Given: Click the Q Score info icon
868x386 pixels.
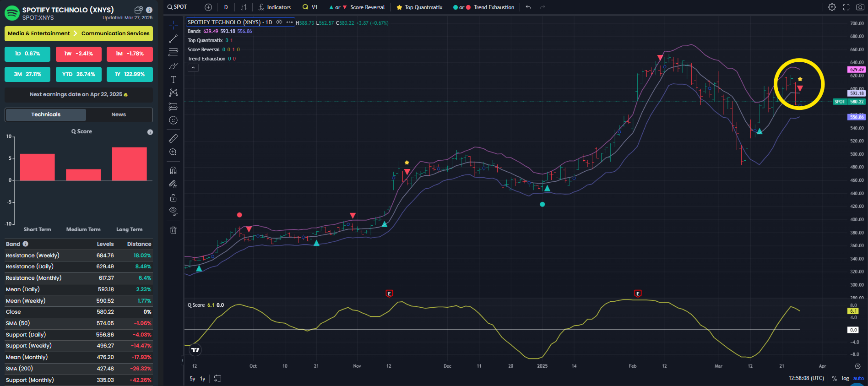Looking at the screenshot, I should pos(150,132).
